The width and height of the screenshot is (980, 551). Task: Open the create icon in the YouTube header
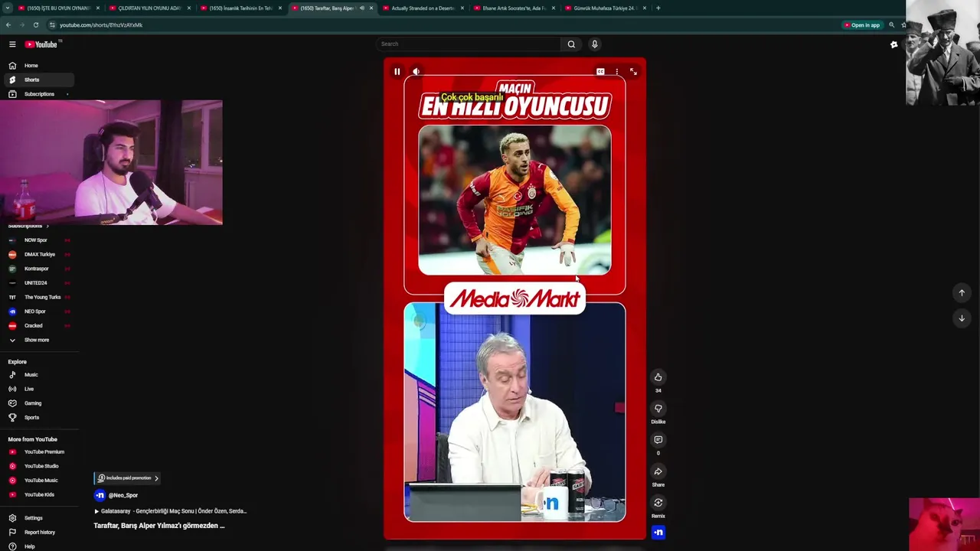(x=893, y=44)
